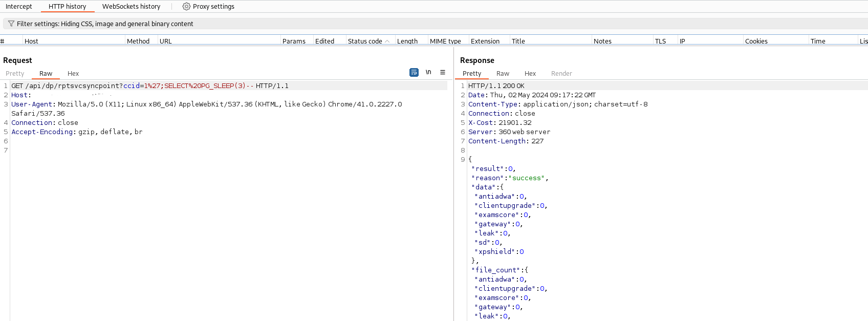Click the "sd":0 JSON line

tap(488, 243)
